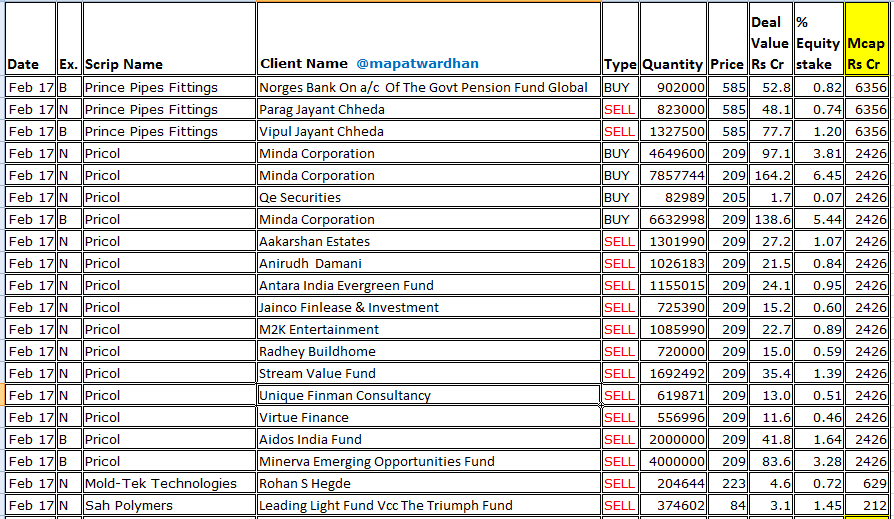
Task: Click equity stake 5.44 cell
Action: coord(818,220)
